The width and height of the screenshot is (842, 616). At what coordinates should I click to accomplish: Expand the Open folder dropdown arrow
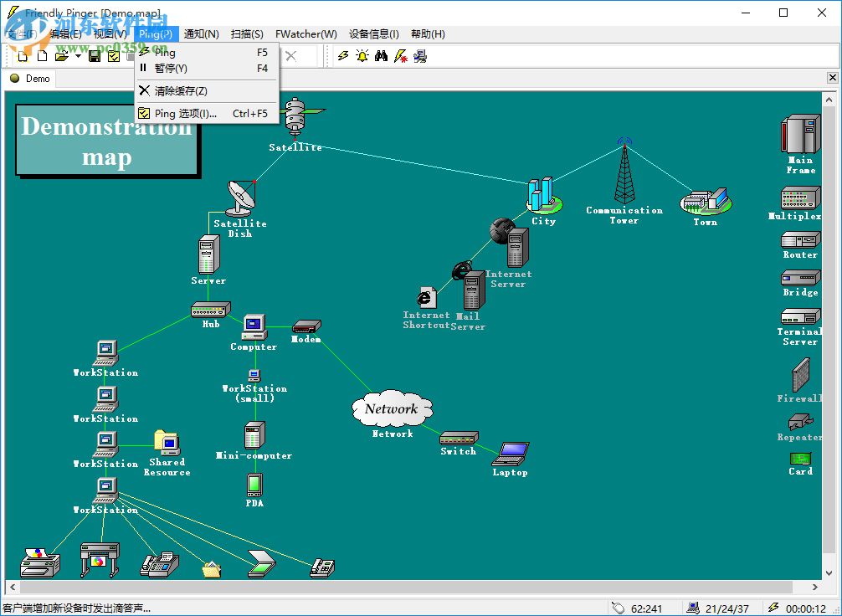pos(78,56)
